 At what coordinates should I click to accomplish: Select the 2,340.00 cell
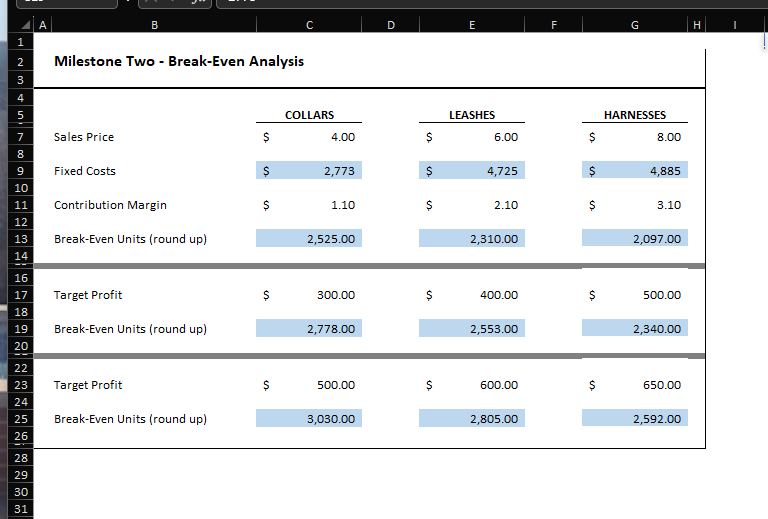635,329
